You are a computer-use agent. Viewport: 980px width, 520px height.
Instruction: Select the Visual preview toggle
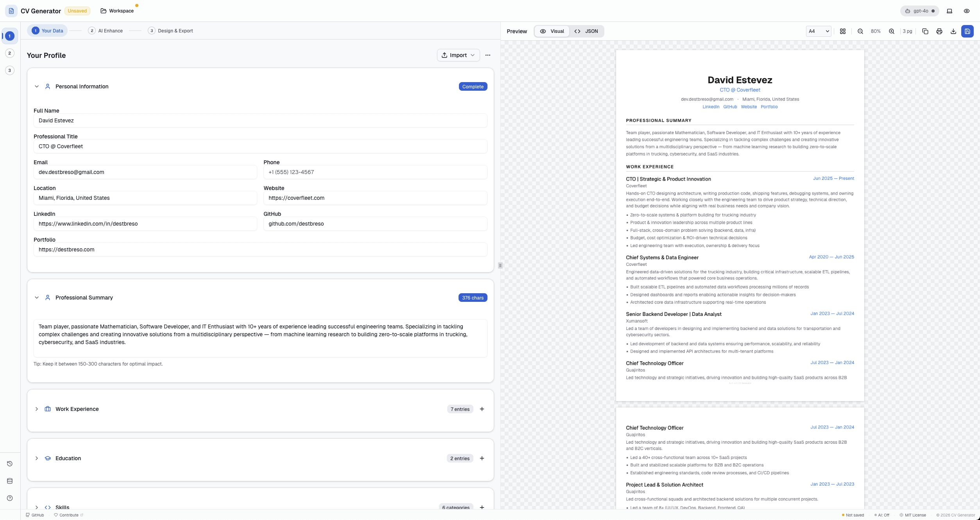click(x=552, y=31)
